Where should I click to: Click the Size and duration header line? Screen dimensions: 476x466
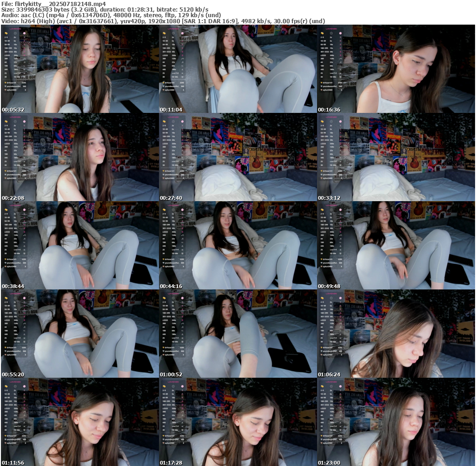(105, 9)
